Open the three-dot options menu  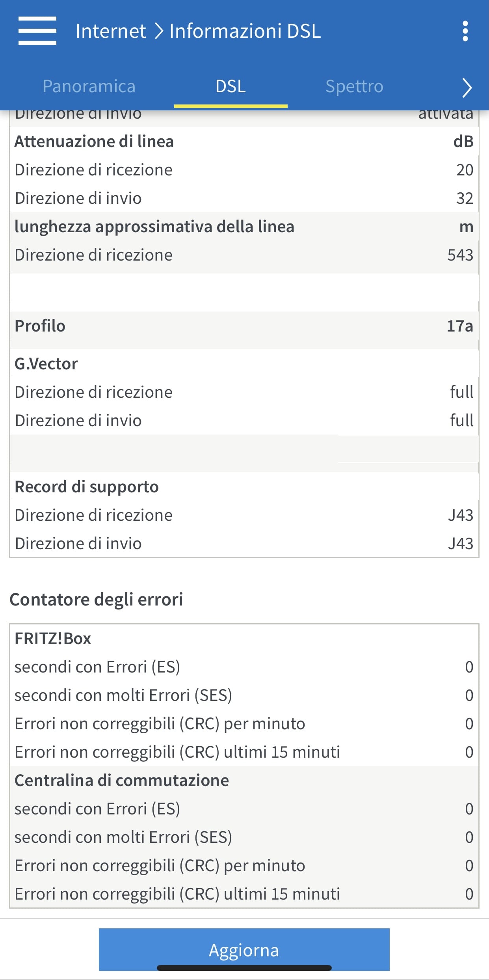(465, 31)
